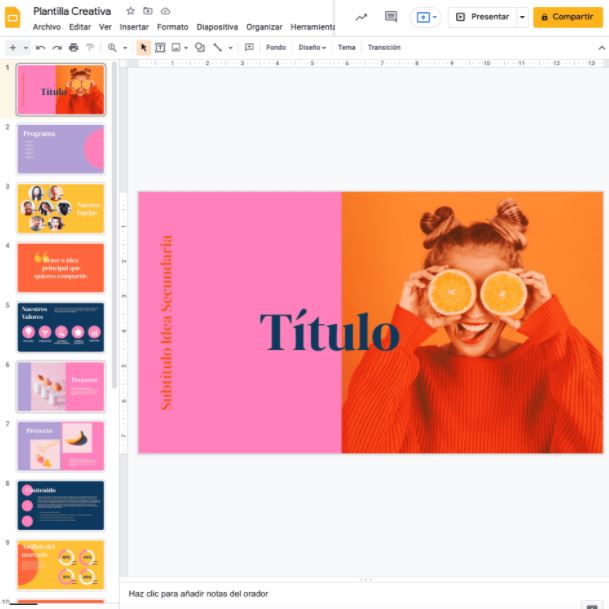The image size is (609, 609).
Task: Click the Transición button
Action: coord(384,47)
